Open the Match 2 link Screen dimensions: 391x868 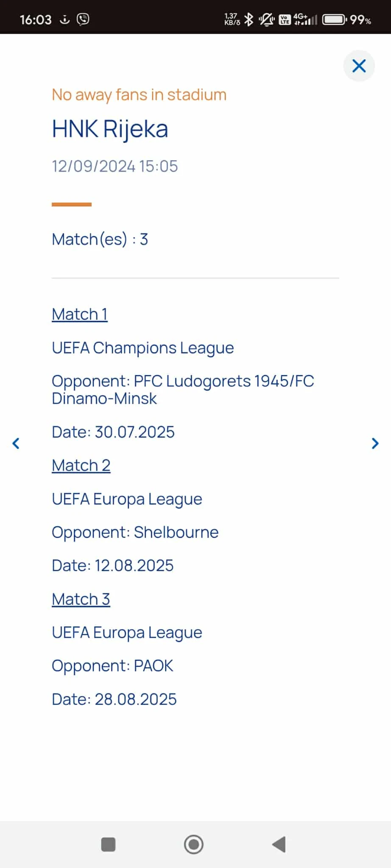click(81, 465)
